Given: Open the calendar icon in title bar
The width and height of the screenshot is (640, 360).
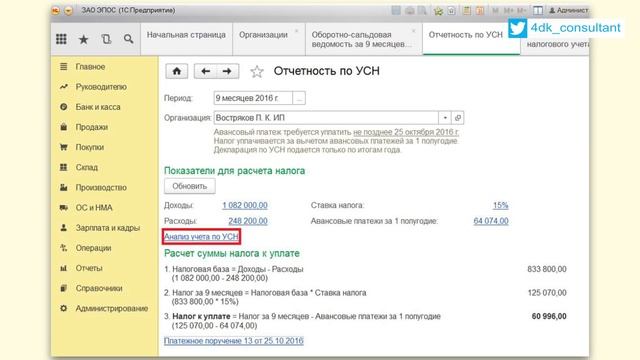Looking at the screenshot, I should click(x=480, y=11).
